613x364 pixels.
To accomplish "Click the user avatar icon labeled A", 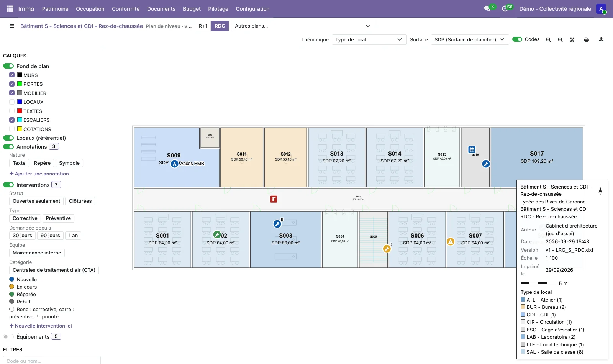I will pos(601,9).
